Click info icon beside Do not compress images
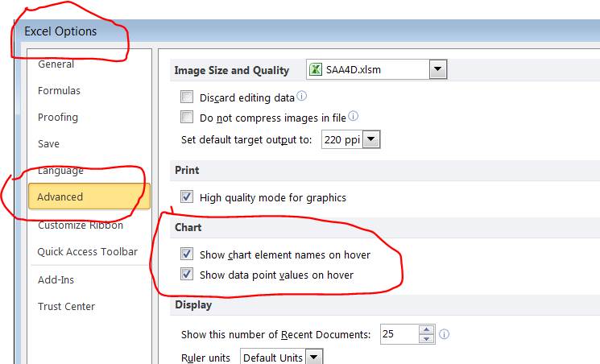This screenshot has width=600, height=364. (353, 117)
